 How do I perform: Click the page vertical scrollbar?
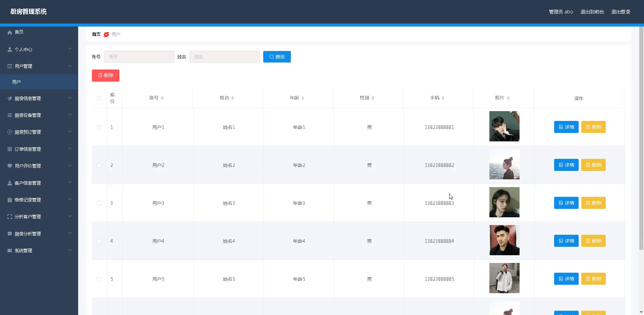641,138
